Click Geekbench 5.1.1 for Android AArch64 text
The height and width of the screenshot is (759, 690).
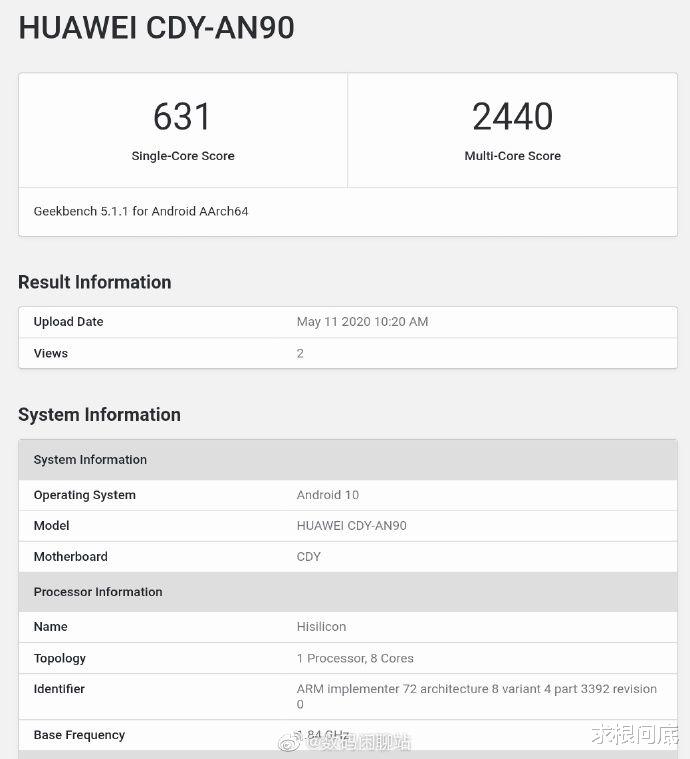(141, 212)
